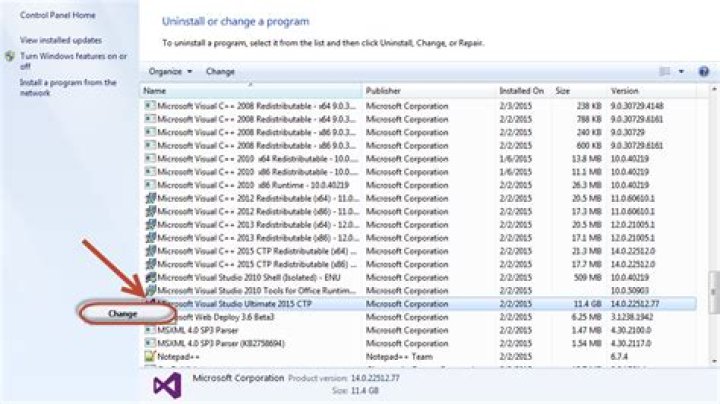
Task: Select MSXML 4.0 SP3 Parser (KB2758694) name
Action: pyautogui.click(x=221, y=343)
